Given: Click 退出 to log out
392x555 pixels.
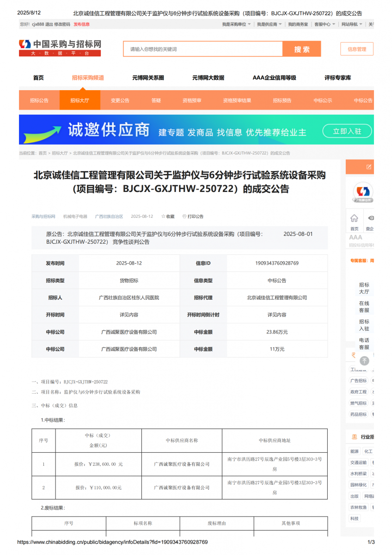Looking at the screenshot, I should coord(49,24).
